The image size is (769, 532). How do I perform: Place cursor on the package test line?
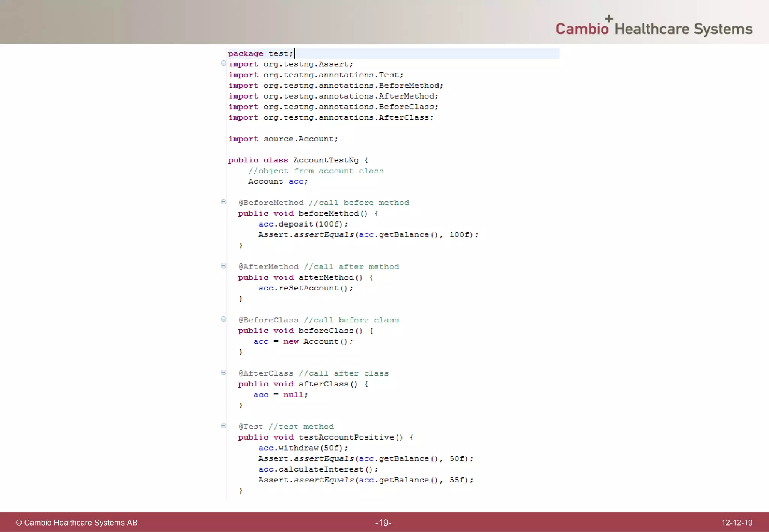coord(261,54)
